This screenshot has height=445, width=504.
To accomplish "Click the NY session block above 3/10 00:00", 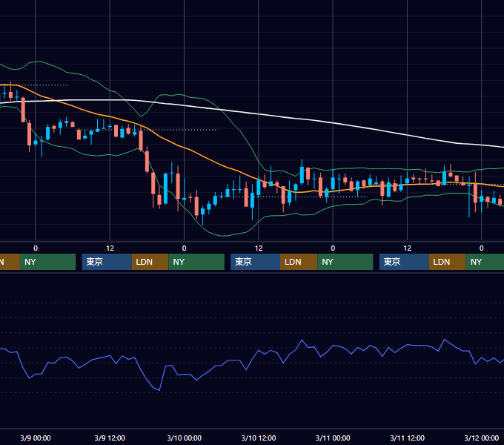I will point(196,262).
